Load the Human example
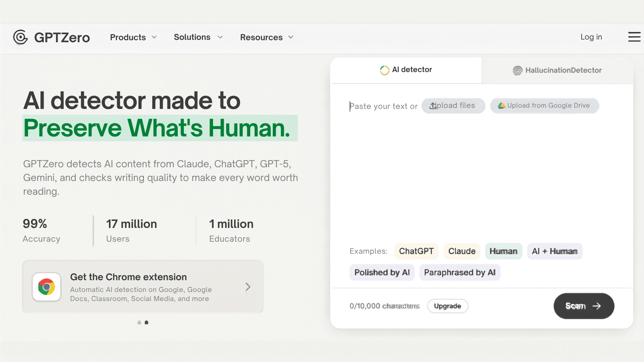The image size is (644, 362). point(503,251)
